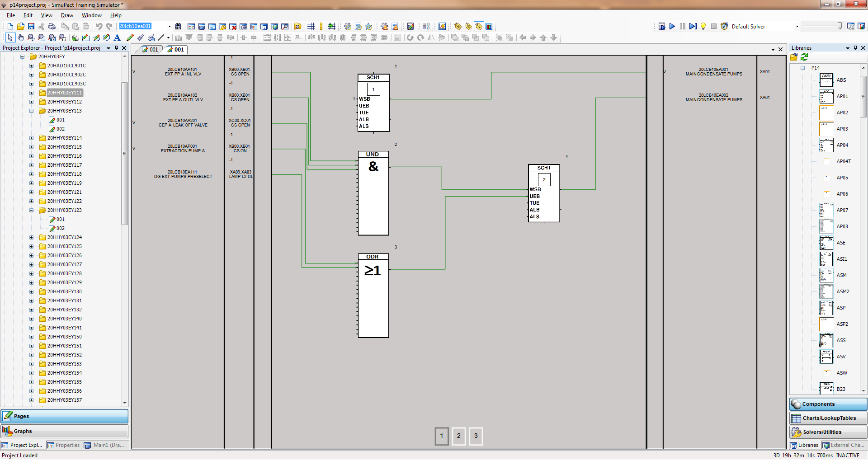
Task: Click the light bulb icon
Action: (703, 27)
